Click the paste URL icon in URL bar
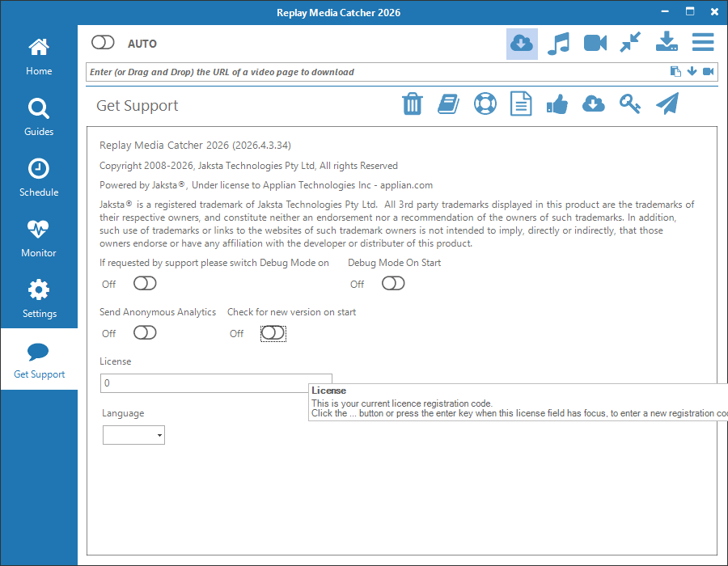This screenshot has height=566, width=728. 675,71
